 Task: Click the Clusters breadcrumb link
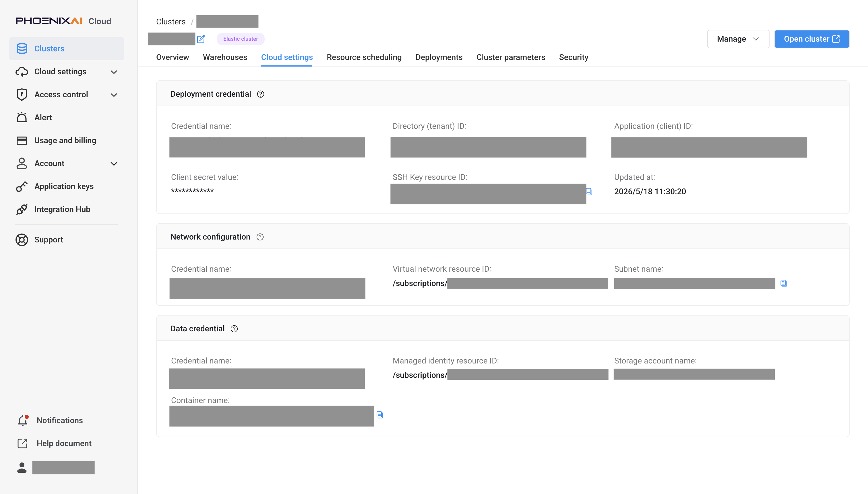(171, 22)
